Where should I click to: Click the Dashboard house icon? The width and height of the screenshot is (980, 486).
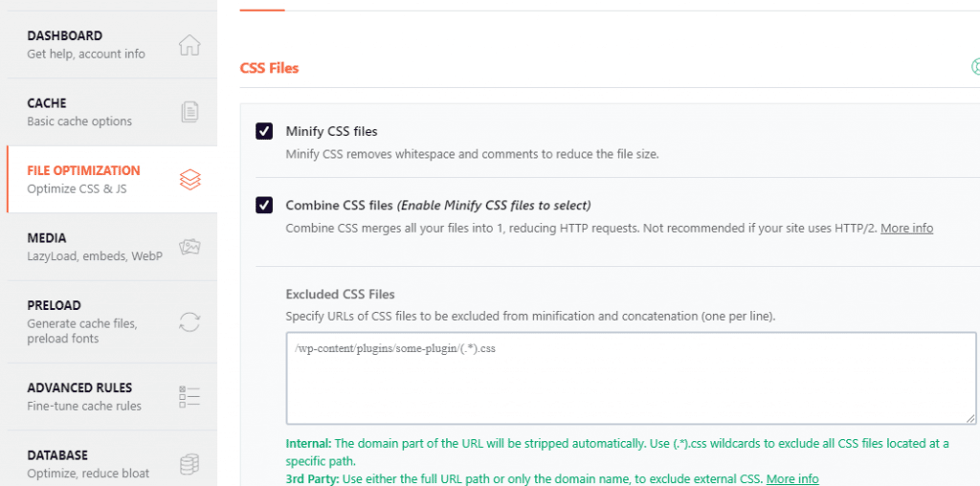tap(189, 45)
